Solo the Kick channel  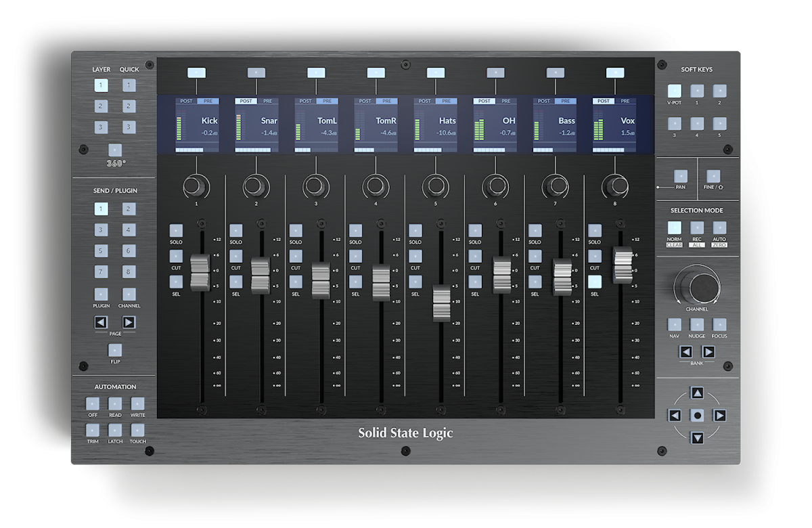pos(175,229)
